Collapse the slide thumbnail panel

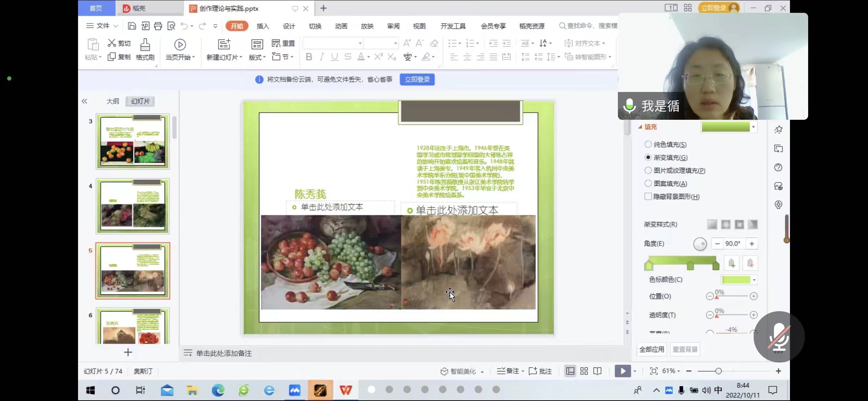point(84,101)
